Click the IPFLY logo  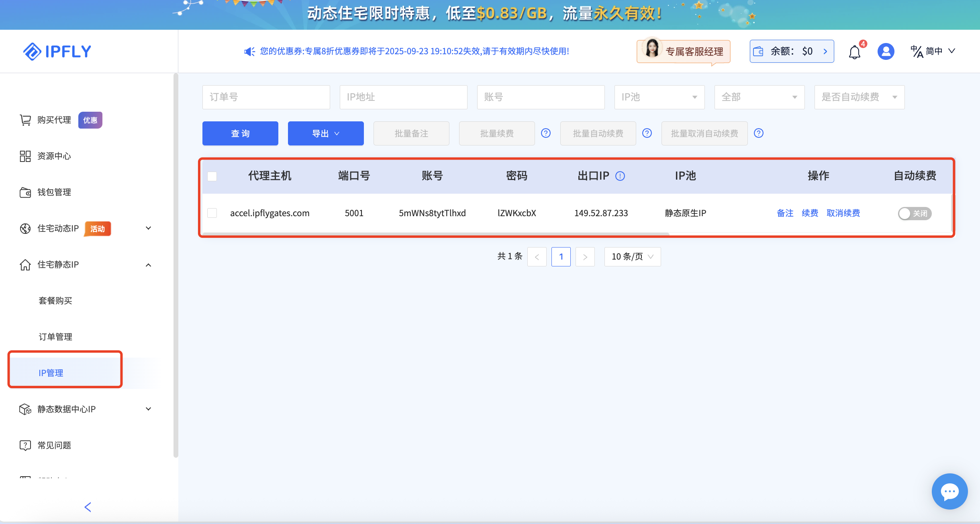pyautogui.click(x=57, y=51)
